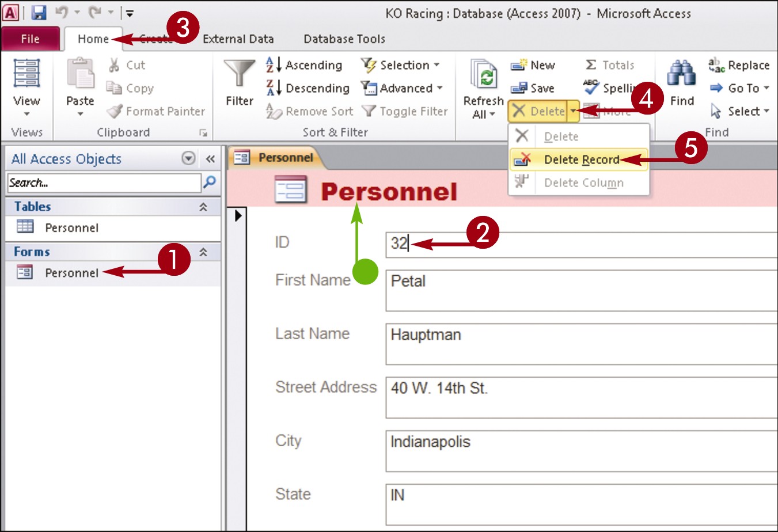Click the First Name field Petal
Image resolution: width=778 pixels, height=532 pixels.
[582, 291]
